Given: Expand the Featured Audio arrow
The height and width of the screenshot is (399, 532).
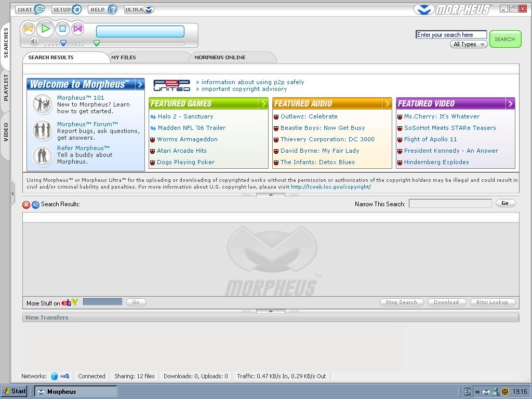Looking at the screenshot, I should coord(387,103).
